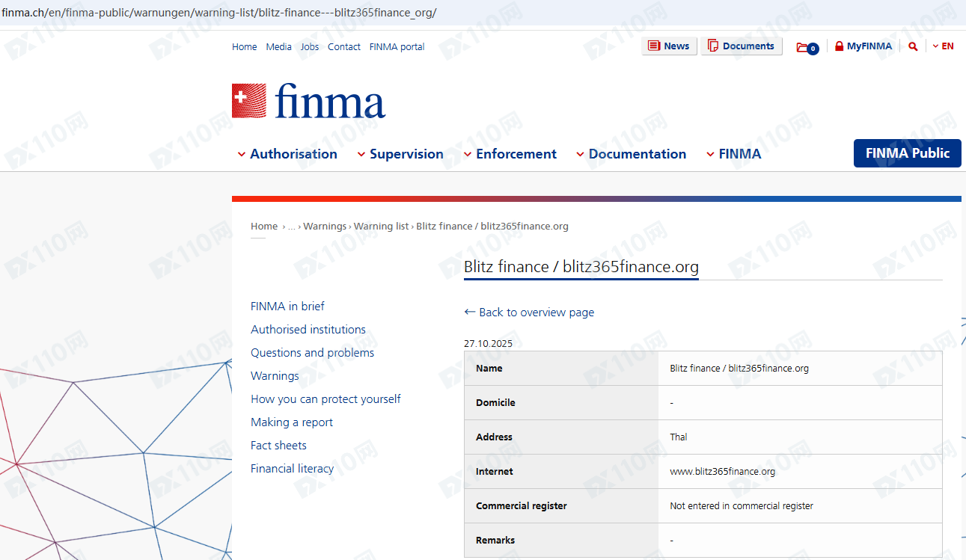Click the browser address bar URL
This screenshot has height=560, width=966.
tap(218, 13)
